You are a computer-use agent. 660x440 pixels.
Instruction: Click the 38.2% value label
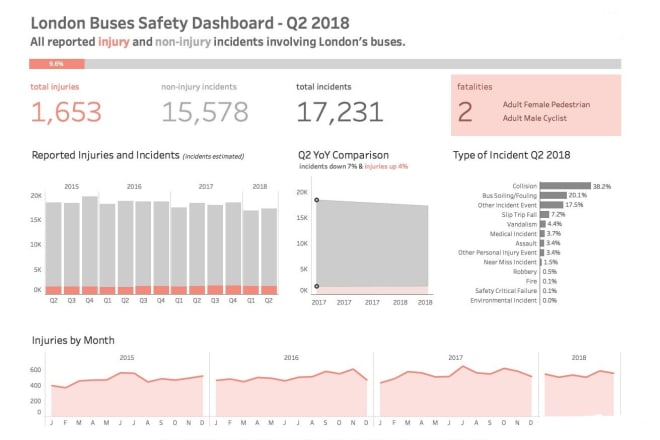[601, 186]
